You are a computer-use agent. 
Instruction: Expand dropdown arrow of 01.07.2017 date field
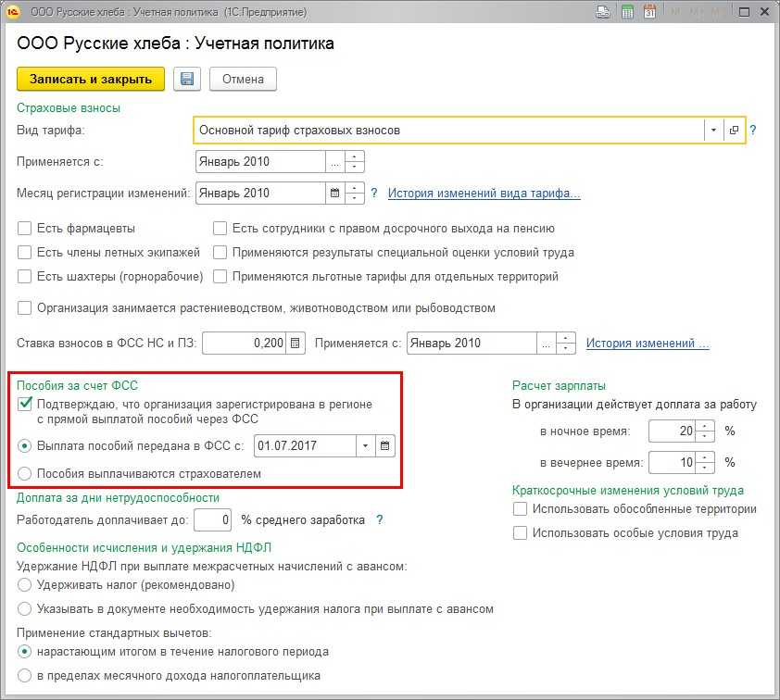point(366,445)
